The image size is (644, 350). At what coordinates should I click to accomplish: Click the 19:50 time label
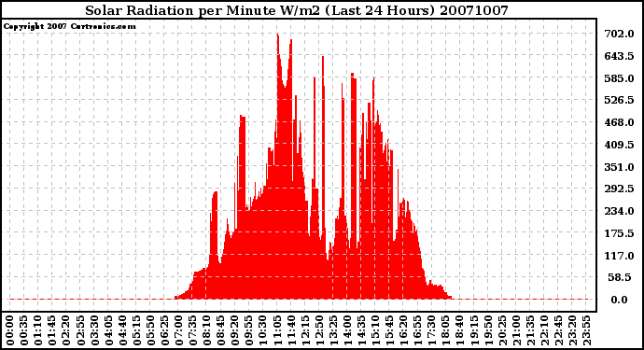click(x=488, y=331)
